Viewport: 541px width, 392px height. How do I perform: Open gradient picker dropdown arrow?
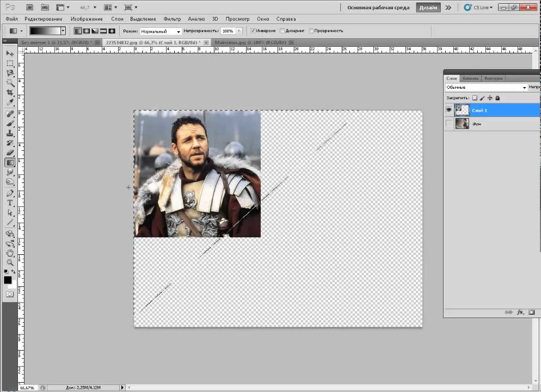coord(63,31)
